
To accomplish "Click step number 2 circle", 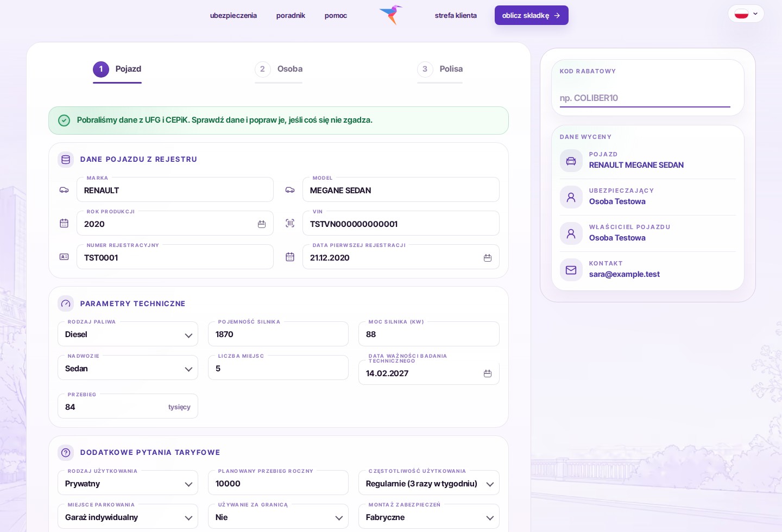I will tap(263, 69).
